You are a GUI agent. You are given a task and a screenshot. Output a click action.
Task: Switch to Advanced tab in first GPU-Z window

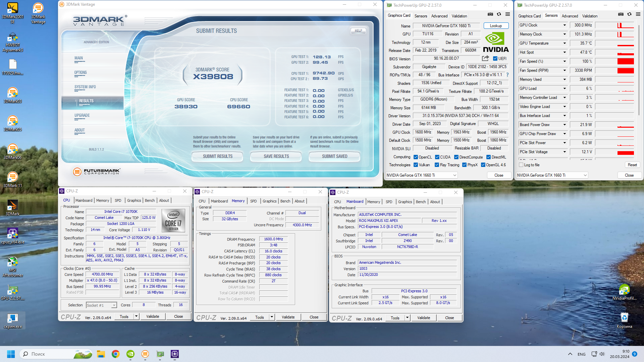(439, 16)
